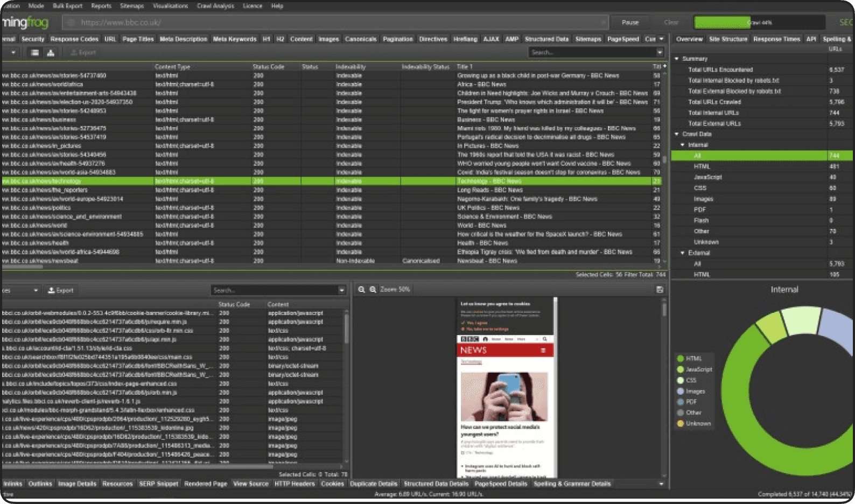Collapse the Summary section in Overview
Viewport: 855px width, 504px height.
click(x=677, y=59)
